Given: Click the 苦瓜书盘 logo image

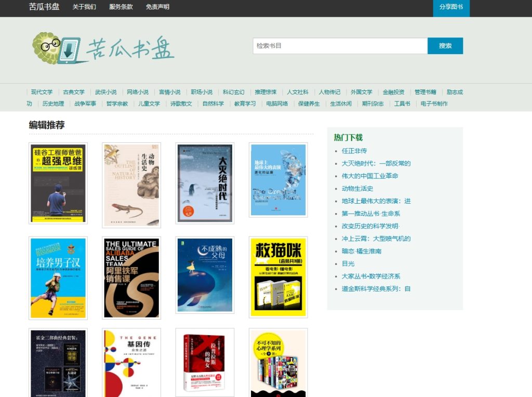Looking at the screenshot, I should (x=103, y=48).
